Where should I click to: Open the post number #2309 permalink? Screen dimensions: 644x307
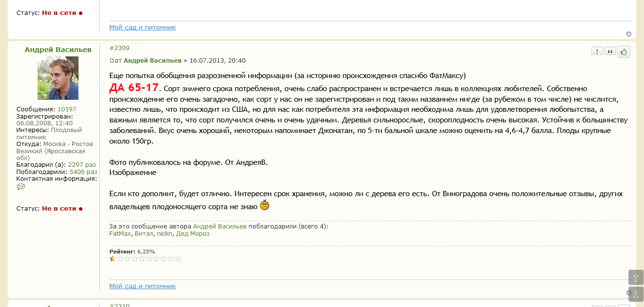tap(119, 48)
